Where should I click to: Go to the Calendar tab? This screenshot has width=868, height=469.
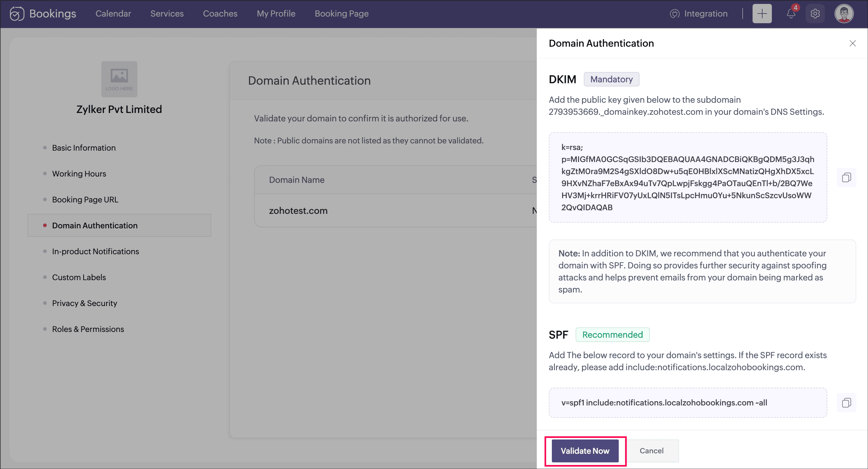point(113,14)
